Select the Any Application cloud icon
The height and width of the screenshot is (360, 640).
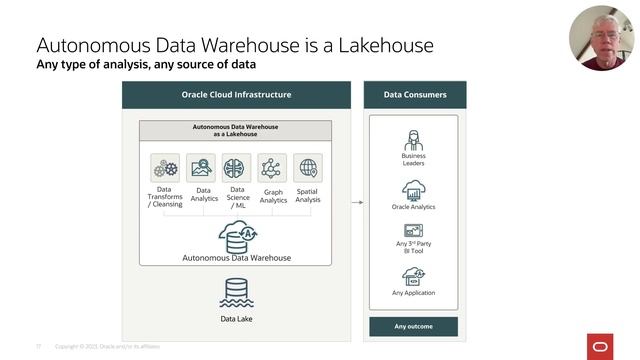(413, 277)
